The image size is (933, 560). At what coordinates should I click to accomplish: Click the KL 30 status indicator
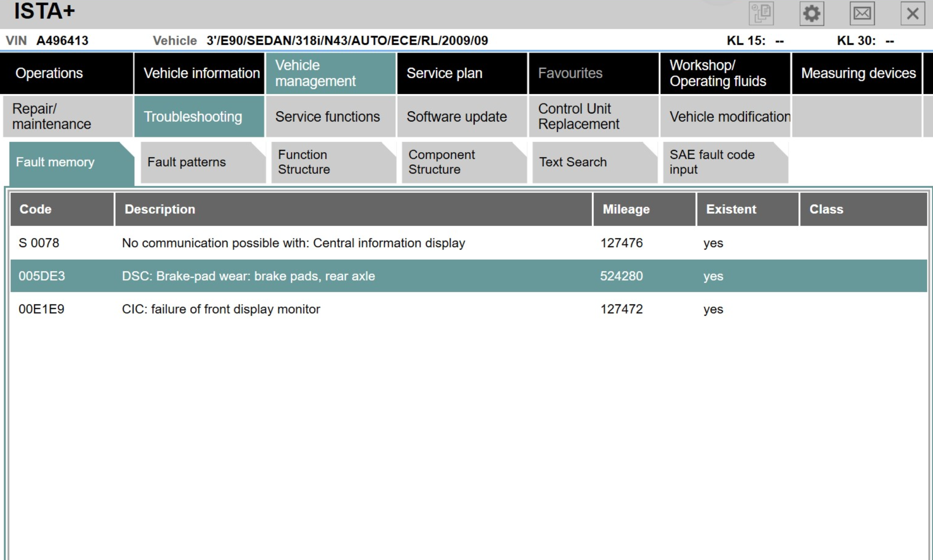[x=865, y=41]
